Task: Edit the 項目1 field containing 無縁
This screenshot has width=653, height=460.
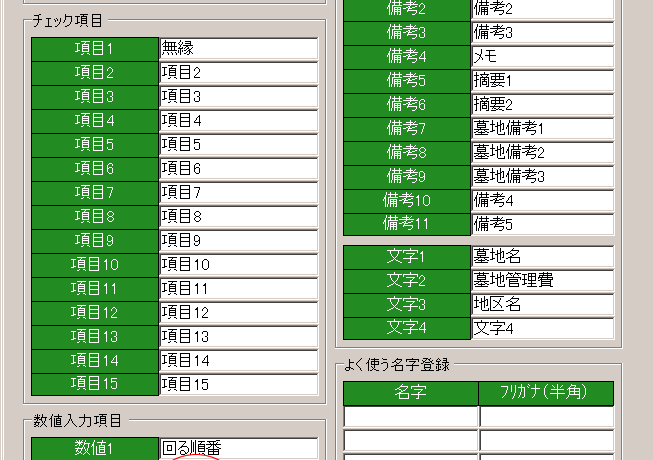Action: tap(239, 49)
